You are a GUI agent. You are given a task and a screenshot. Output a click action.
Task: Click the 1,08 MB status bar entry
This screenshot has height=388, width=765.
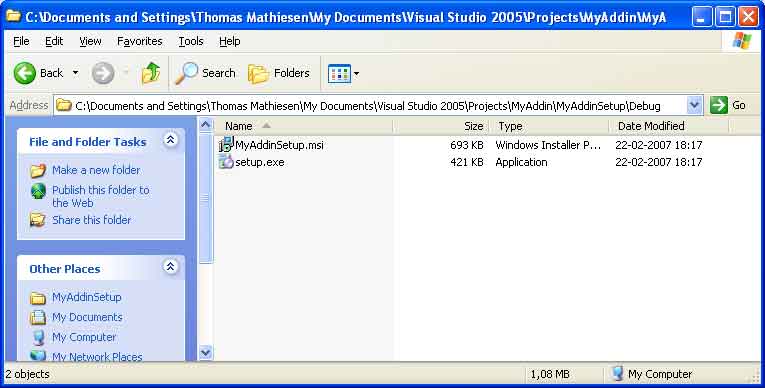550,374
